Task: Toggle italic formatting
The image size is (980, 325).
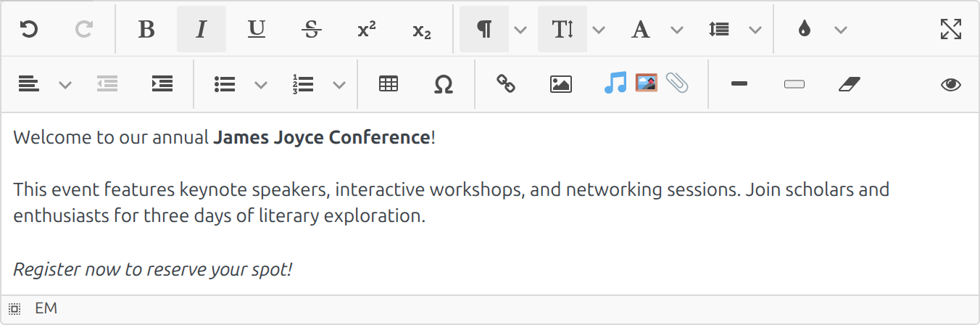Action: pos(202,29)
